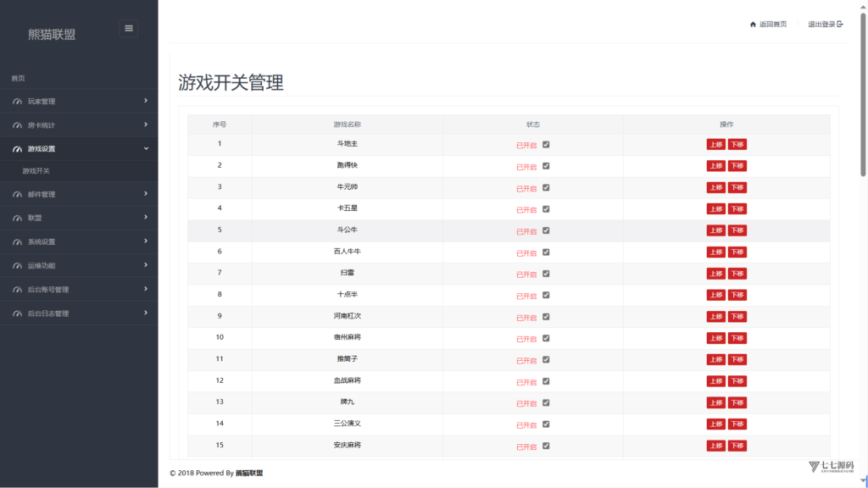Toggle the status checkbox for 十点半
Screen dimensions: 868x488
pos(546,296)
